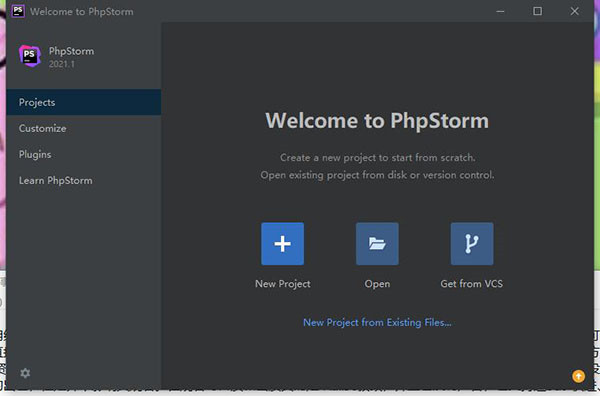The width and height of the screenshot is (600, 396).
Task: Go to Learn PhpStorm tab
Action: [83, 180]
